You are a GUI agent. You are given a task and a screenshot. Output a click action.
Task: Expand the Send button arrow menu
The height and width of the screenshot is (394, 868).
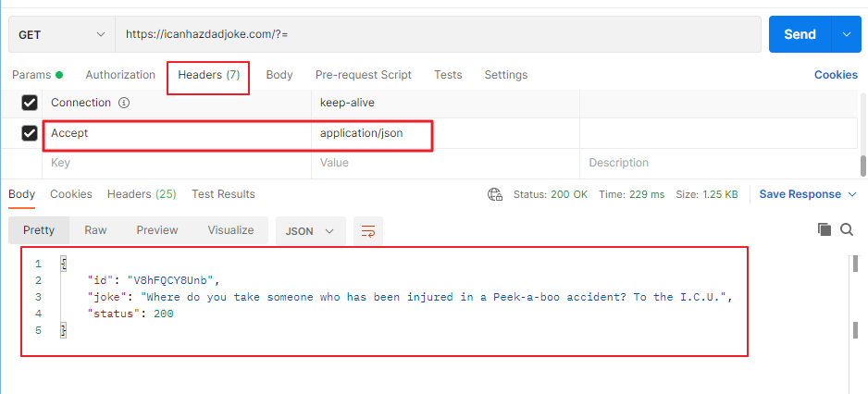[847, 34]
